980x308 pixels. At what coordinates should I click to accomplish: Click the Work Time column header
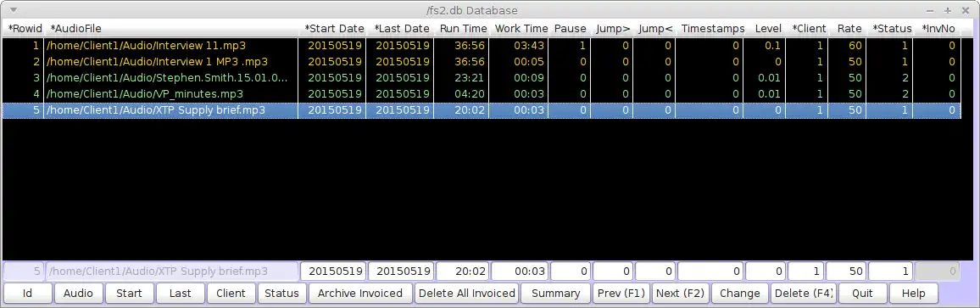pos(521,29)
